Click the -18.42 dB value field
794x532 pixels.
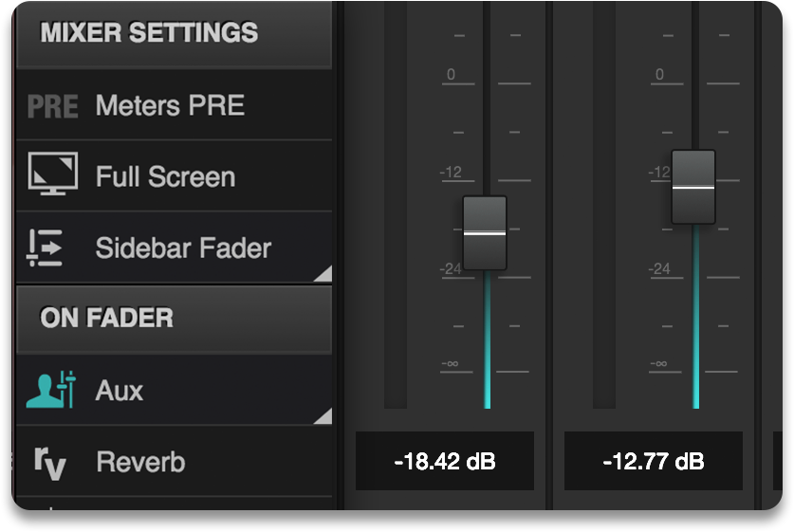[445, 462]
